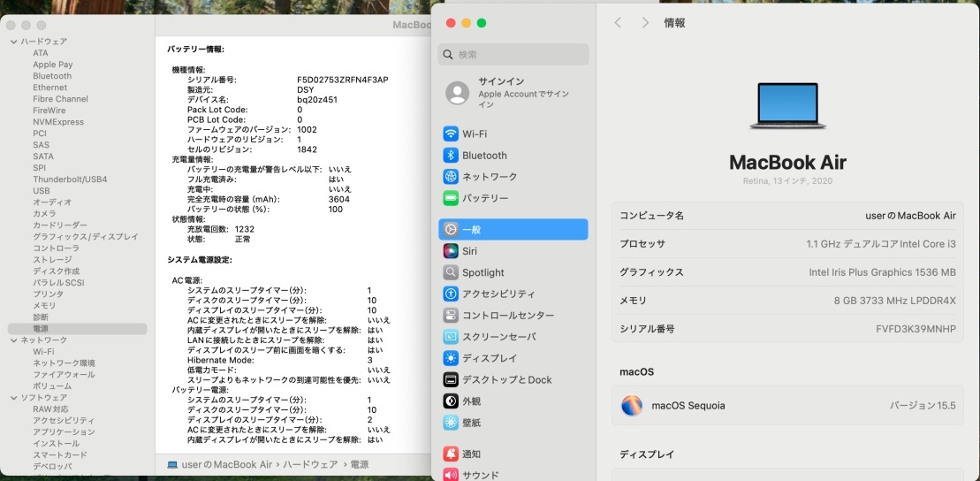Image resolution: width=980 pixels, height=481 pixels.
Task: Collapse the ソフトウェア tree section
Action: 14,397
